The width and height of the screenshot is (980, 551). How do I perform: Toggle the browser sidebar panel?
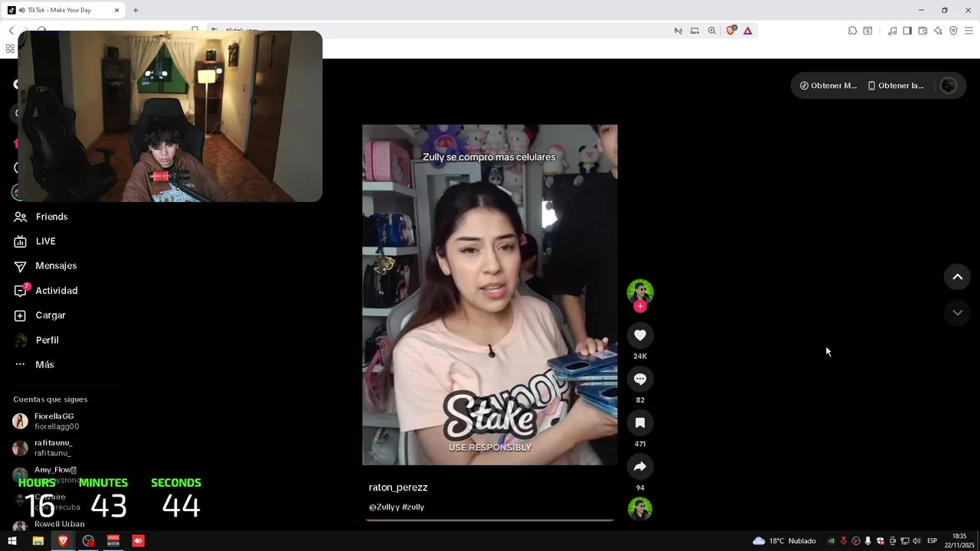tap(907, 31)
